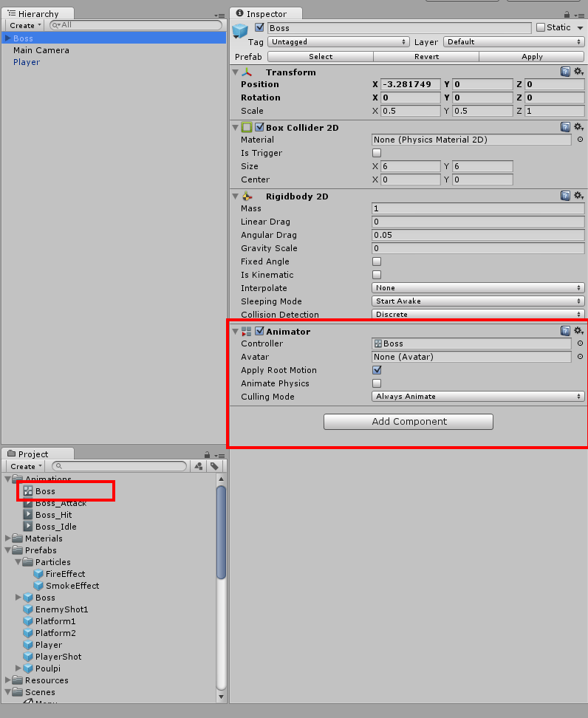This screenshot has width=588, height=718.
Task: Open the Layer dropdown
Action: pos(514,41)
